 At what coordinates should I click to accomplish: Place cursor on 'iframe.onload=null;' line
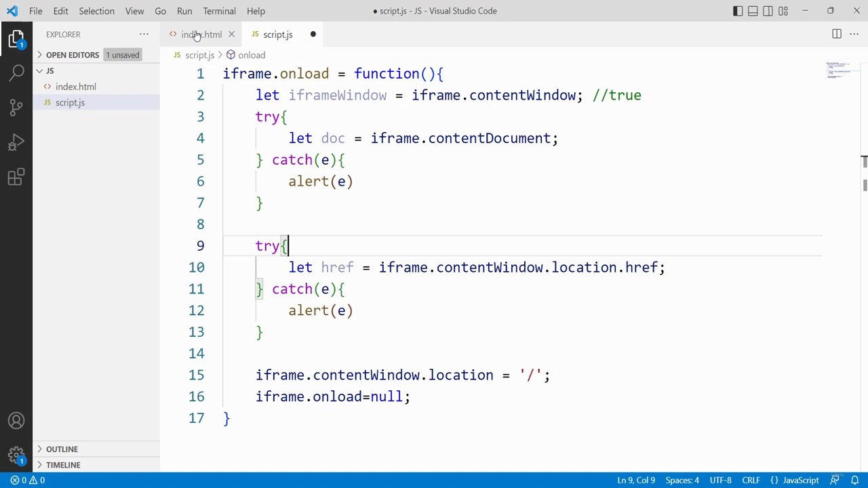coord(333,396)
